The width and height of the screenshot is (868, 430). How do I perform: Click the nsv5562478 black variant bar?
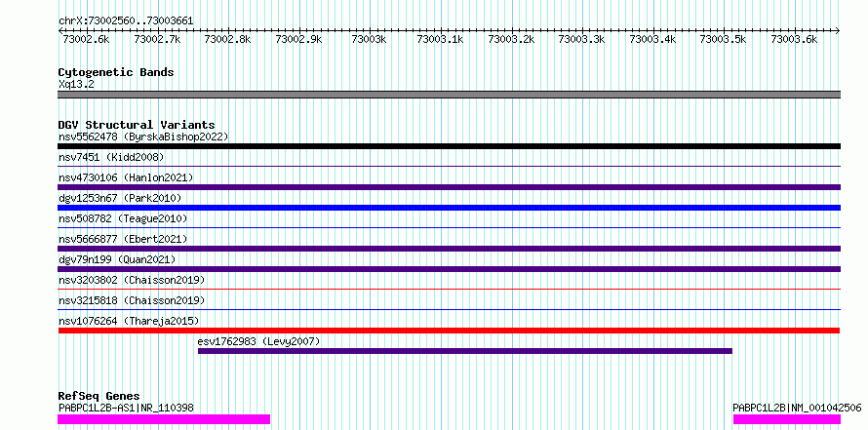[x=449, y=146]
